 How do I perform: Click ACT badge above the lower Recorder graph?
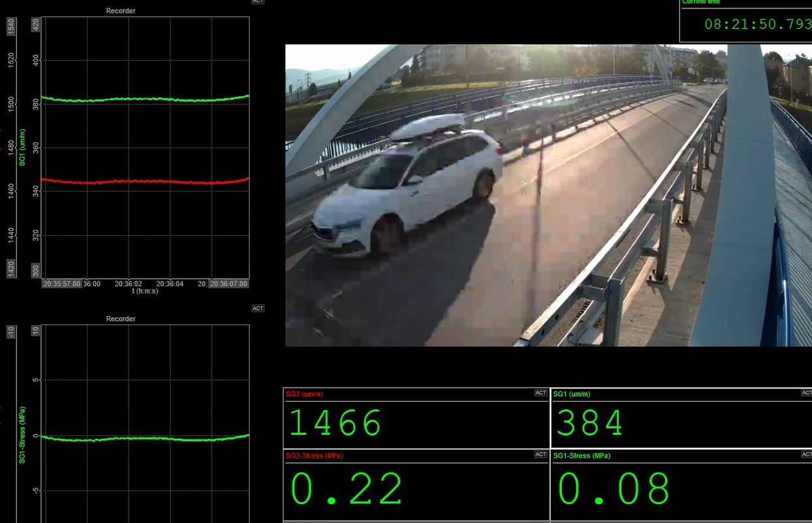point(258,308)
